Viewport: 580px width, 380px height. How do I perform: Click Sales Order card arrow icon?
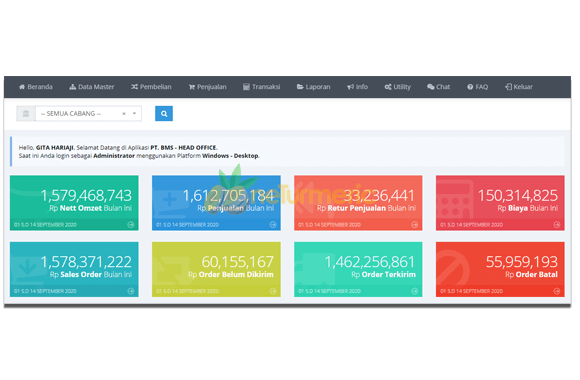coord(131,291)
